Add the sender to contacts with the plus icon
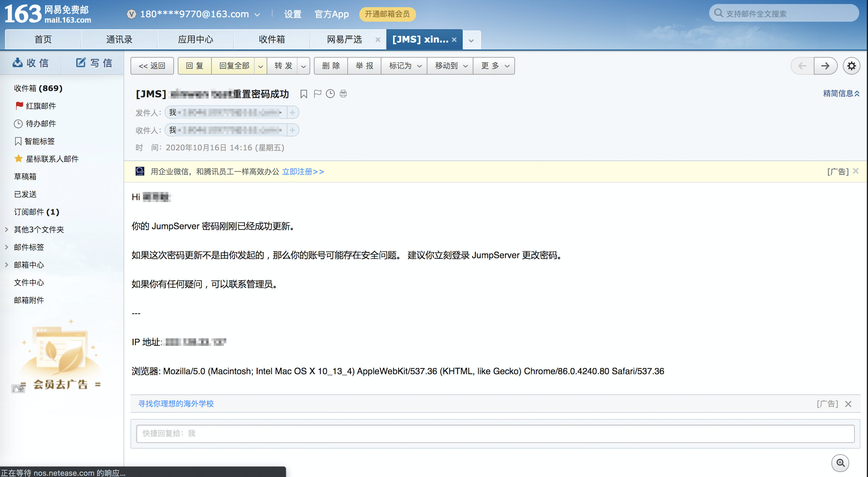 point(292,112)
